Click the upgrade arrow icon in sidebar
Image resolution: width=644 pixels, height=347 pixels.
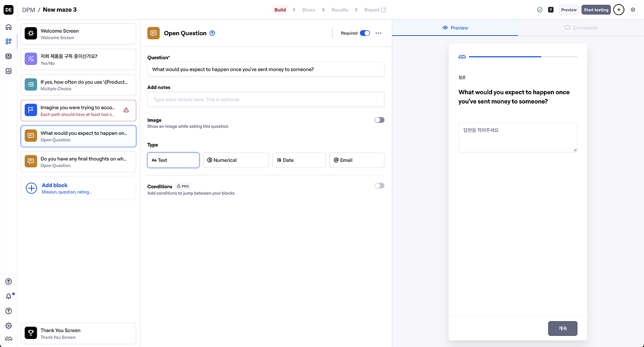9,282
